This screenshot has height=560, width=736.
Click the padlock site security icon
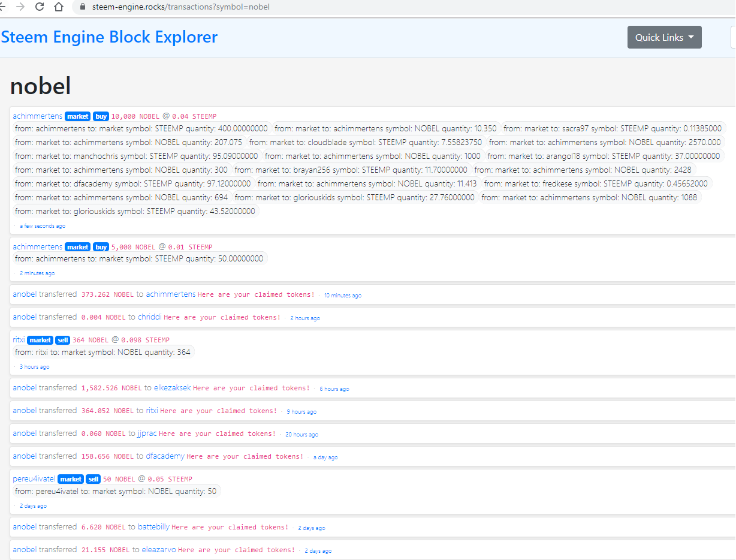[83, 7]
